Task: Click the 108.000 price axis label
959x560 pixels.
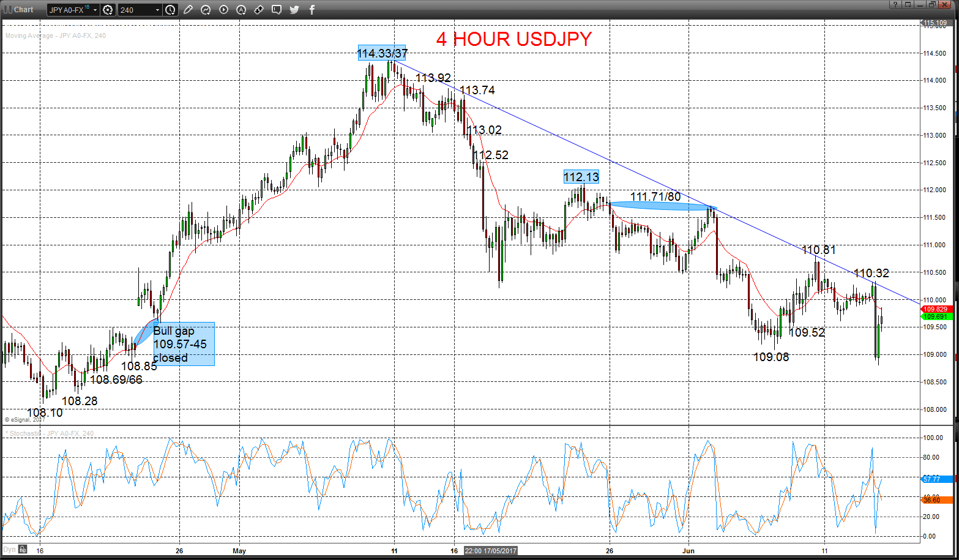Action: [935, 409]
